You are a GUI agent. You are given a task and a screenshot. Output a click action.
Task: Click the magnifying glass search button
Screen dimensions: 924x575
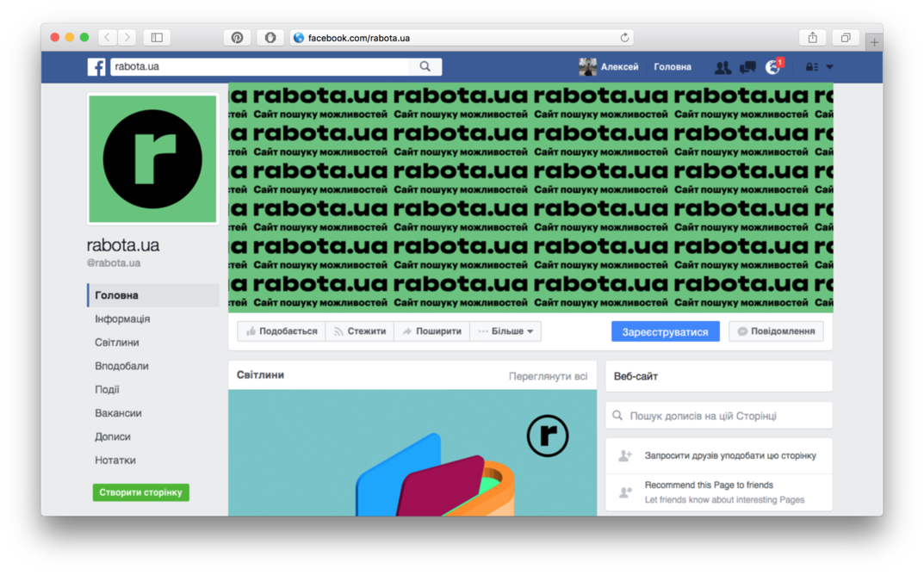[x=425, y=66]
